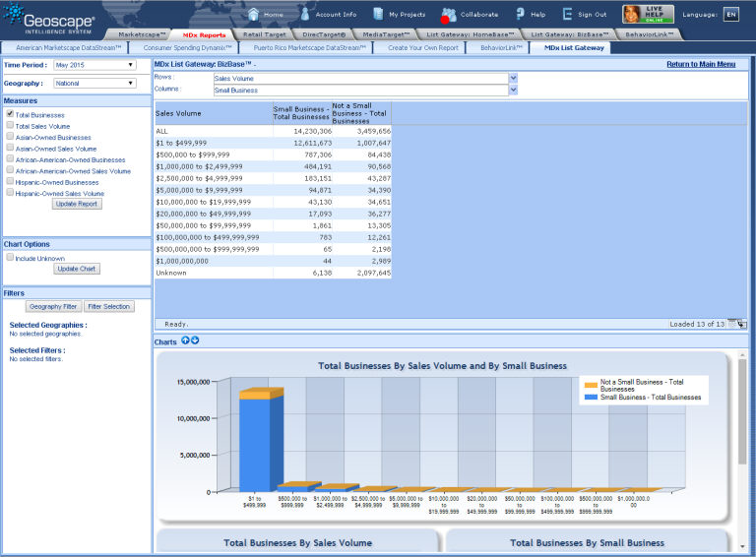Move the Charts section down arrow

pyautogui.click(x=195, y=340)
